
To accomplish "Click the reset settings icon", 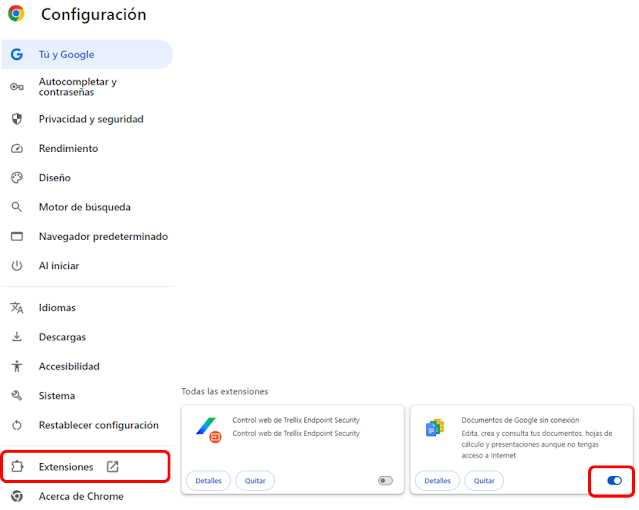I will point(17,425).
